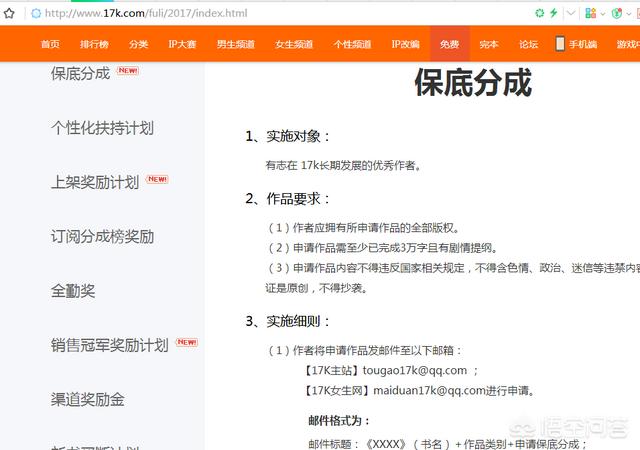Click the phone icon next to 手机端

coord(560,43)
